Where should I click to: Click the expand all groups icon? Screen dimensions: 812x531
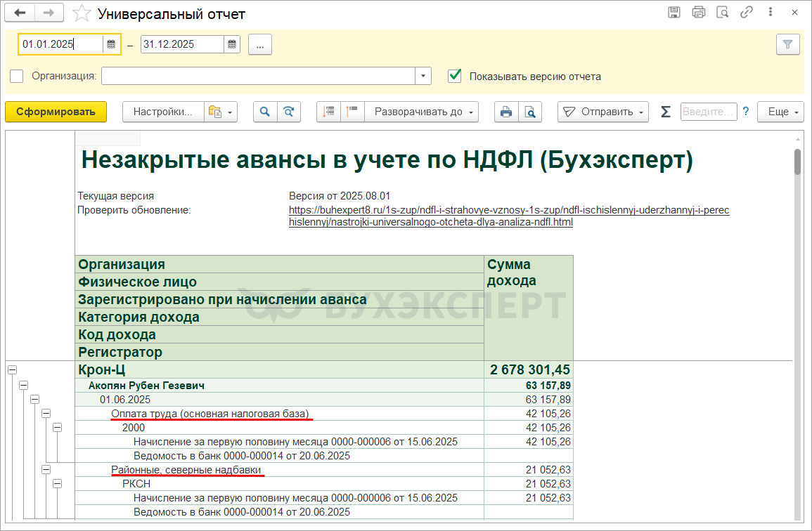(x=328, y=112)
